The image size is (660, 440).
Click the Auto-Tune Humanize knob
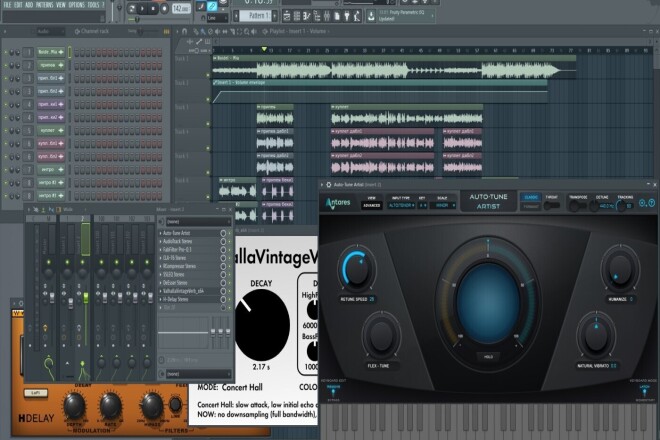pyautogui.click(x=620, y=269)
